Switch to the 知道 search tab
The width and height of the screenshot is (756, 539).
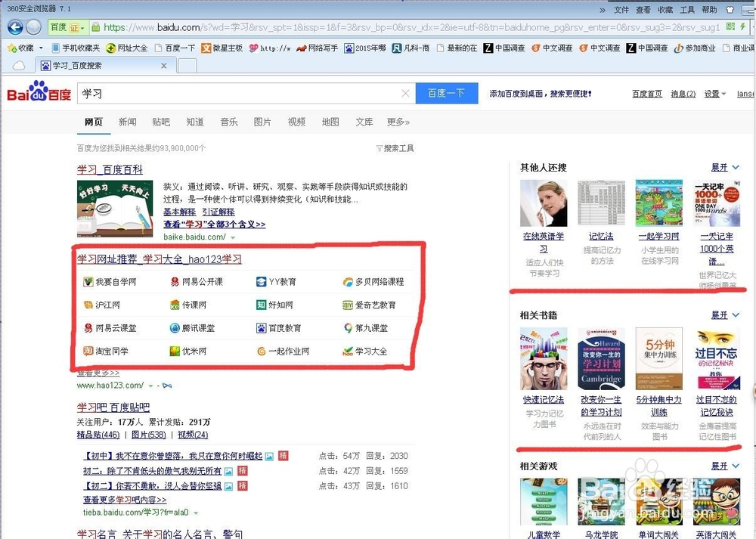(195, 122)
